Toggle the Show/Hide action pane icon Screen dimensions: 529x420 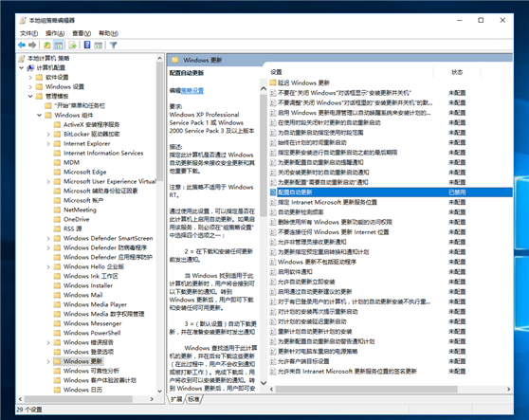coord(99,45)
